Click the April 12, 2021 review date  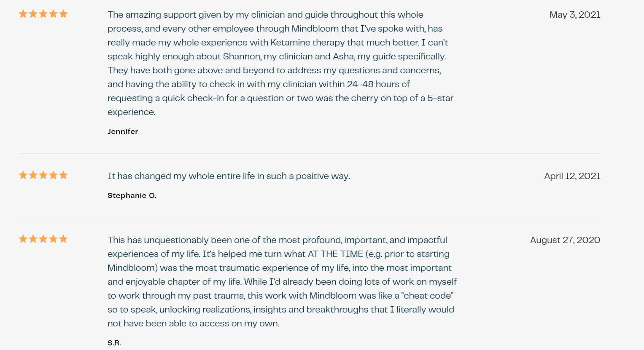click(x=572, y=176)
